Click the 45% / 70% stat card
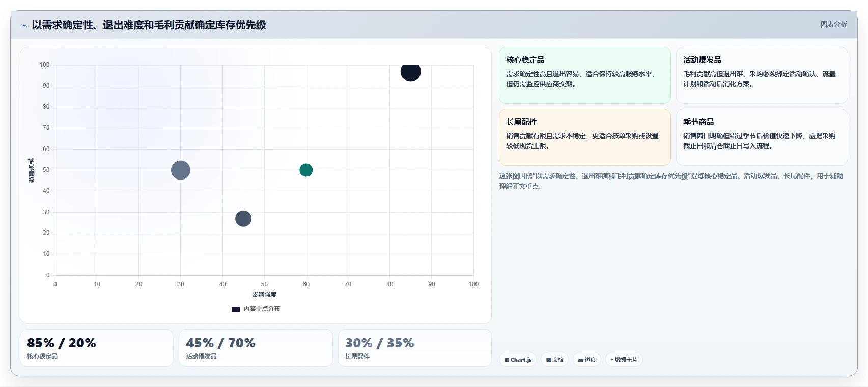This screenshot has width=868, height=387. click(x=256, y=348)
